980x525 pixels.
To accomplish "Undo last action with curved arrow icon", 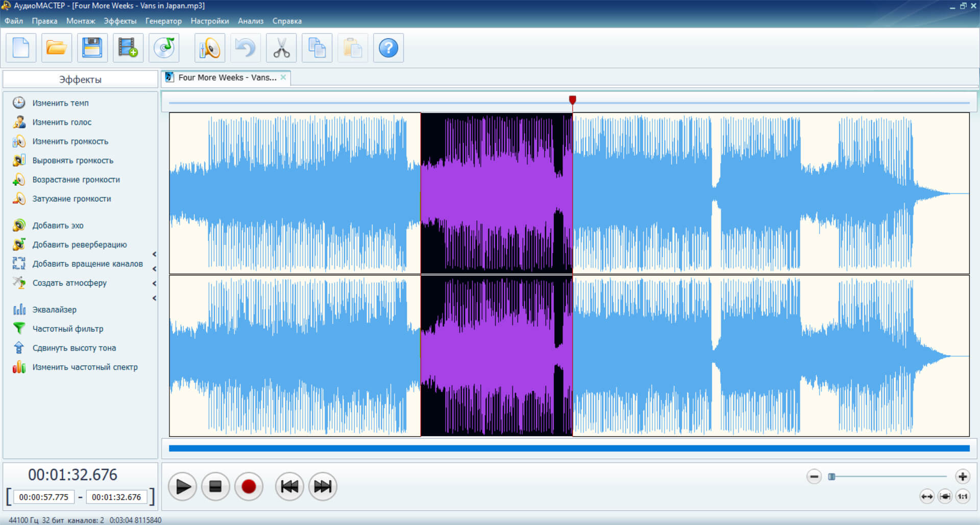I will [246, 48].
